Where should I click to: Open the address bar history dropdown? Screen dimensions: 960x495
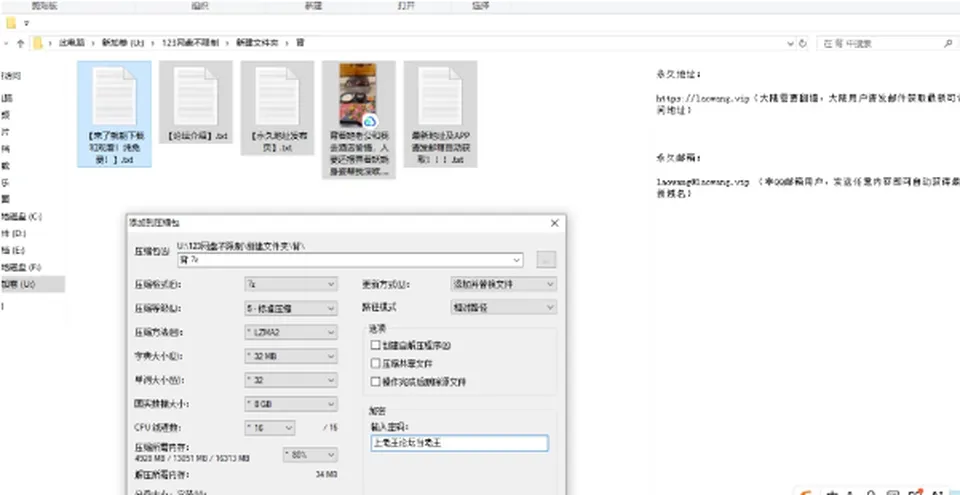point(790,43)
